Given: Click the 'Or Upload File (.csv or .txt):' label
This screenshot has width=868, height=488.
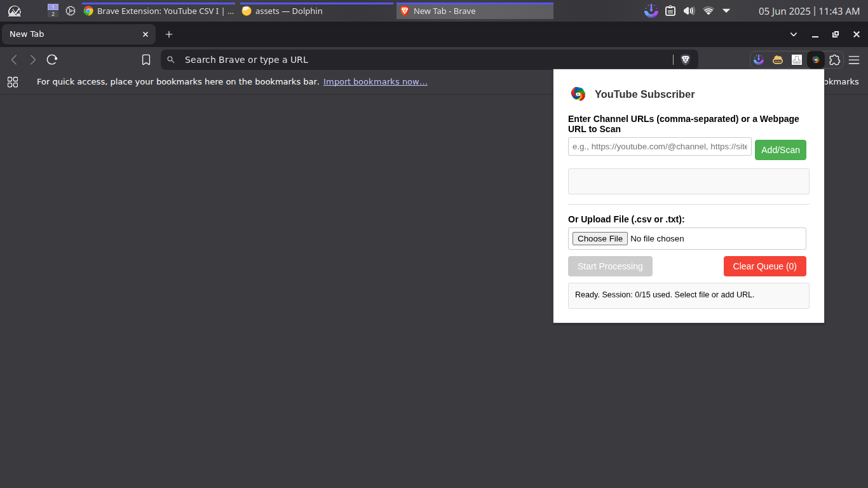Looking at the screenshot, I should tap(627, 219).
